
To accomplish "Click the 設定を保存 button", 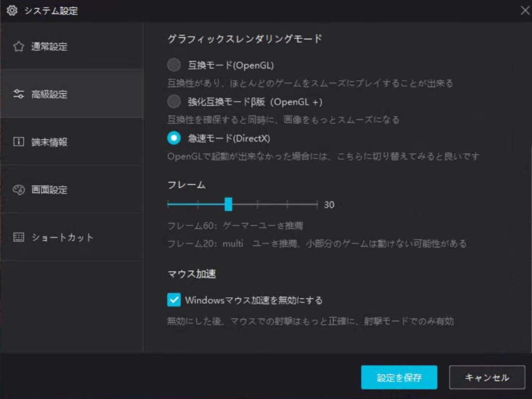I will (399, 378).
